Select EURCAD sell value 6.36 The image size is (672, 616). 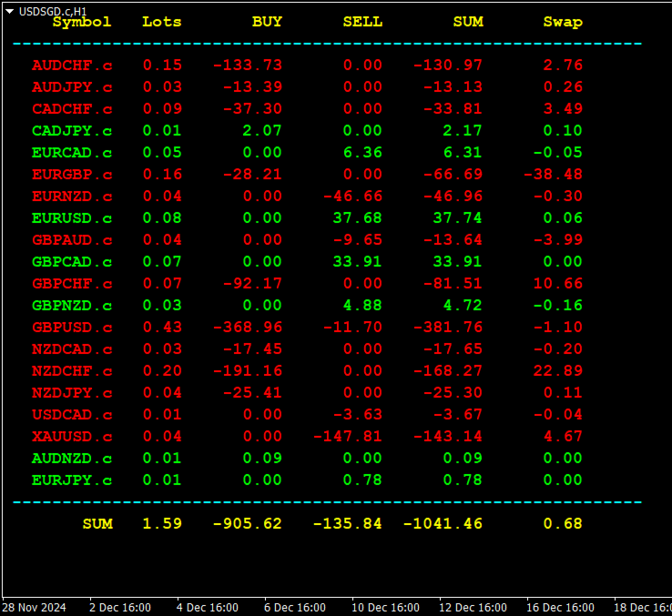362,153
